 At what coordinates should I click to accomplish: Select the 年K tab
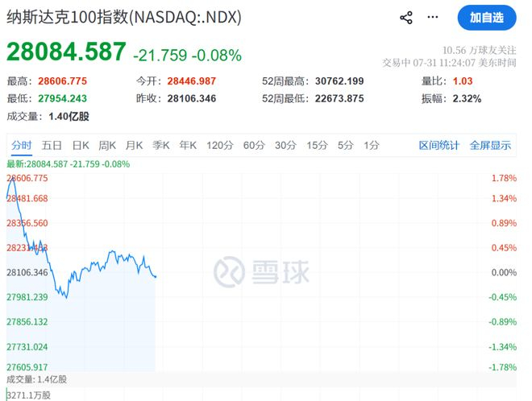(x=188, y=146)
